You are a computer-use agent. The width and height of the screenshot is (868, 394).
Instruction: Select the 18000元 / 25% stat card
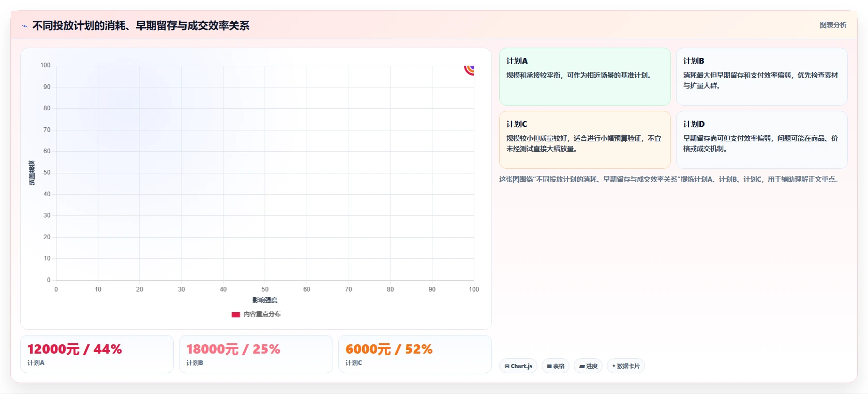(256, 354)
